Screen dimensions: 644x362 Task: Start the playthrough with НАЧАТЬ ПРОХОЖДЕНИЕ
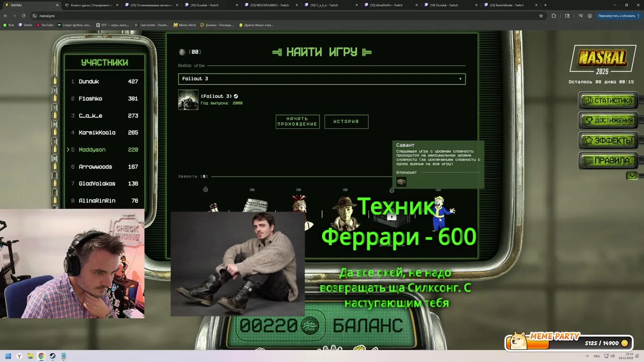[x=297, y=121]
